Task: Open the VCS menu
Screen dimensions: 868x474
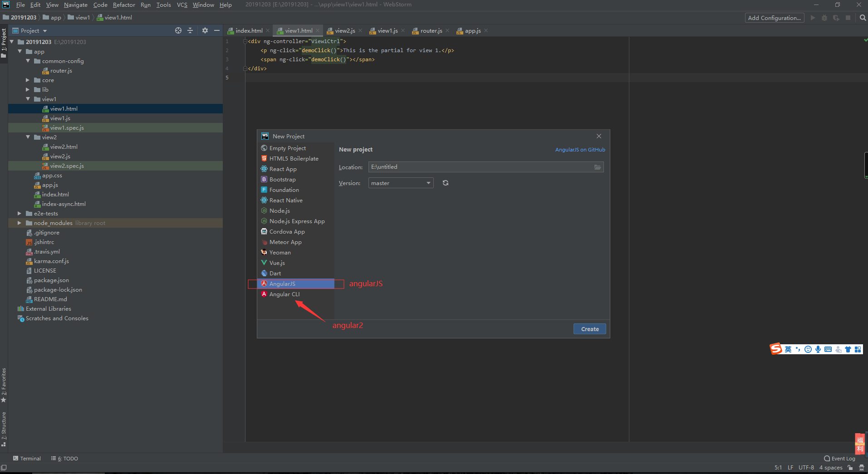Action: point(182,5)
